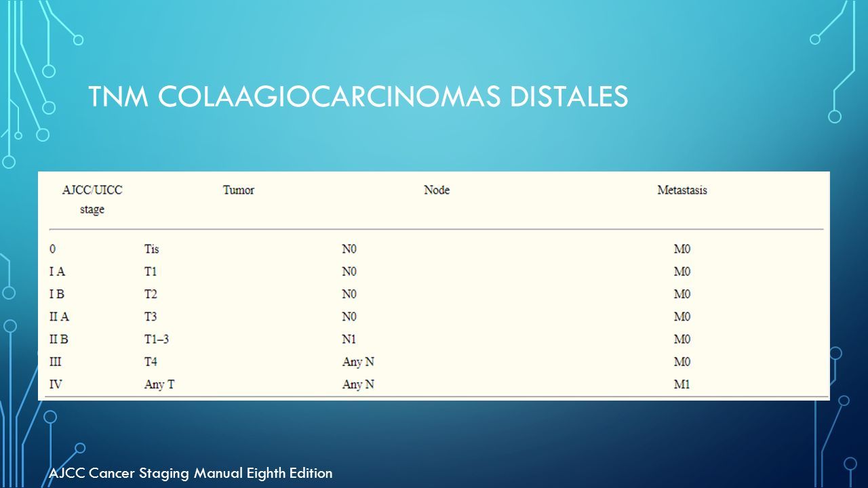Click the T2 tumor cell
This screenshot has width=868, height=488.
coord(151,294)
